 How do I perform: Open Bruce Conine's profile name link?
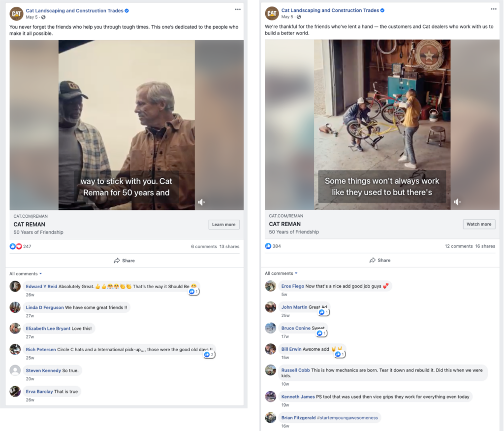pyautogui.click(x=296, y=328)
